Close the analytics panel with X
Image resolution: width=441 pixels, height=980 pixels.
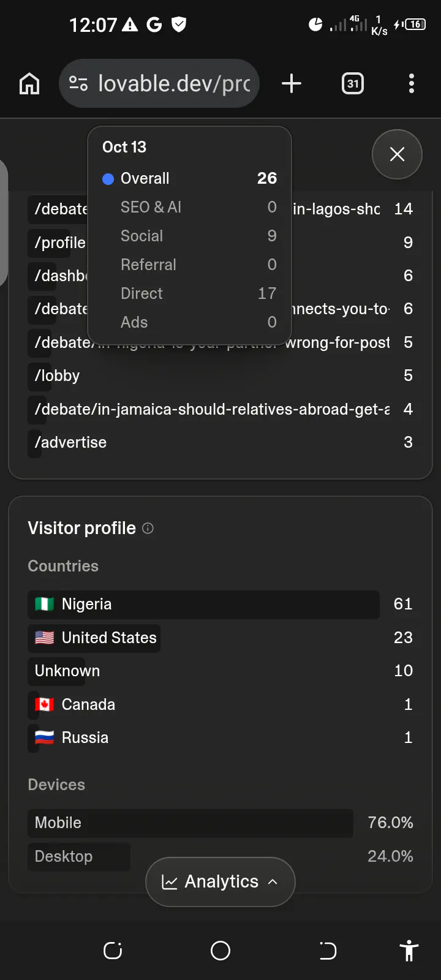pyautogui.click(x=397, y=154)
